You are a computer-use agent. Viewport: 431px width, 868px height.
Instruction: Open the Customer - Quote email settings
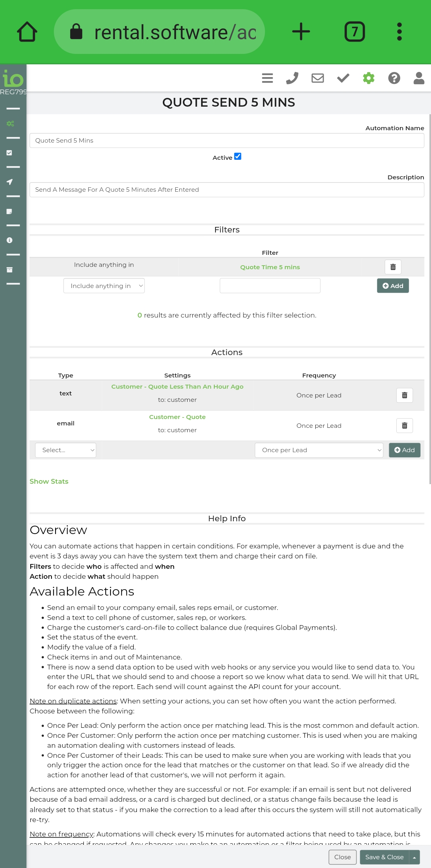pos(177,417)
